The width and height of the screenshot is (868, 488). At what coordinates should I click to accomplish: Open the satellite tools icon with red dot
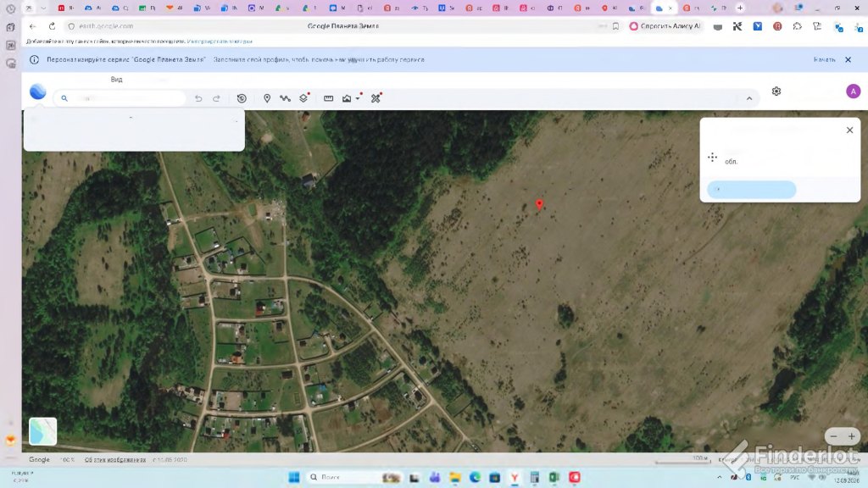[376, 98]
